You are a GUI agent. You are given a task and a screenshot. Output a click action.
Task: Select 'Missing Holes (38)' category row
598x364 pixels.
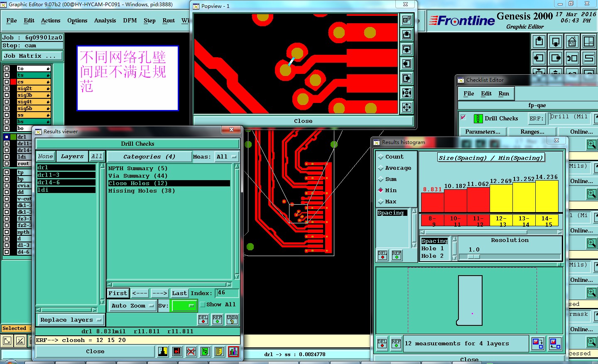coord(169,191)
